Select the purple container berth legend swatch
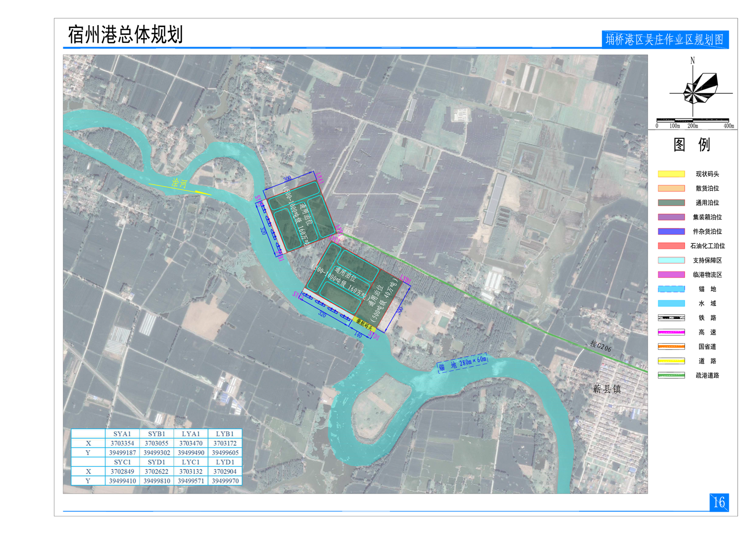The image size is (756, 534). (671, 217)
